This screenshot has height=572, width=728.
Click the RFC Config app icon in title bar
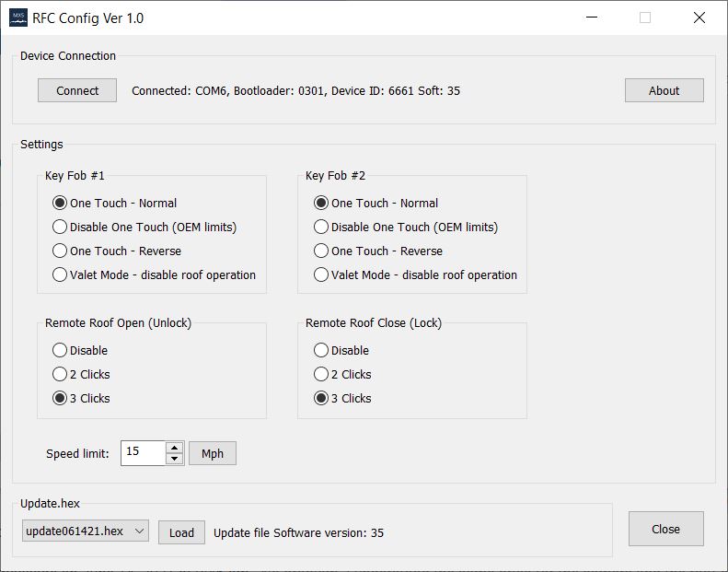coord(18,18)
